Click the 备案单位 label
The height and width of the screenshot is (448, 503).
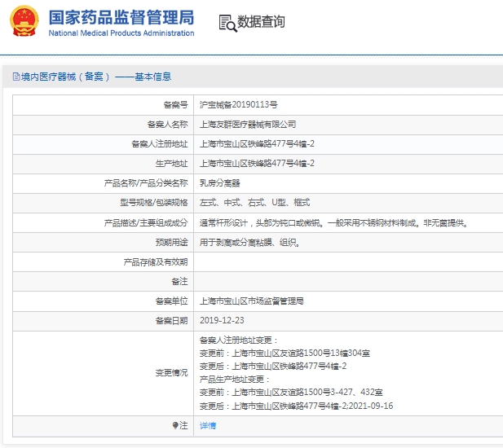(172, 301)
